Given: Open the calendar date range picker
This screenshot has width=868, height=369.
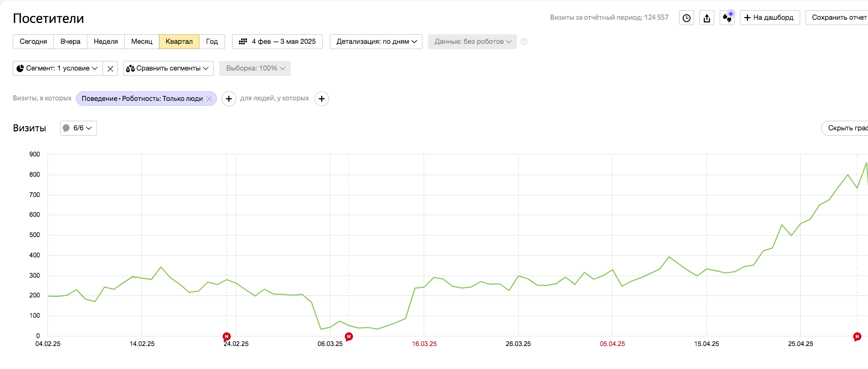Looking at the screenshot, I should (x=277, y=42).
